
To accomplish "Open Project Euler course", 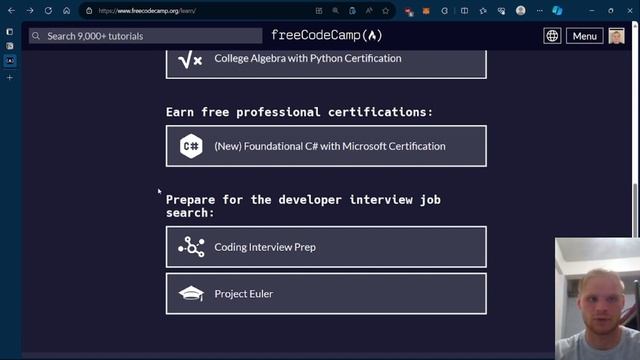I will (326, 294).
